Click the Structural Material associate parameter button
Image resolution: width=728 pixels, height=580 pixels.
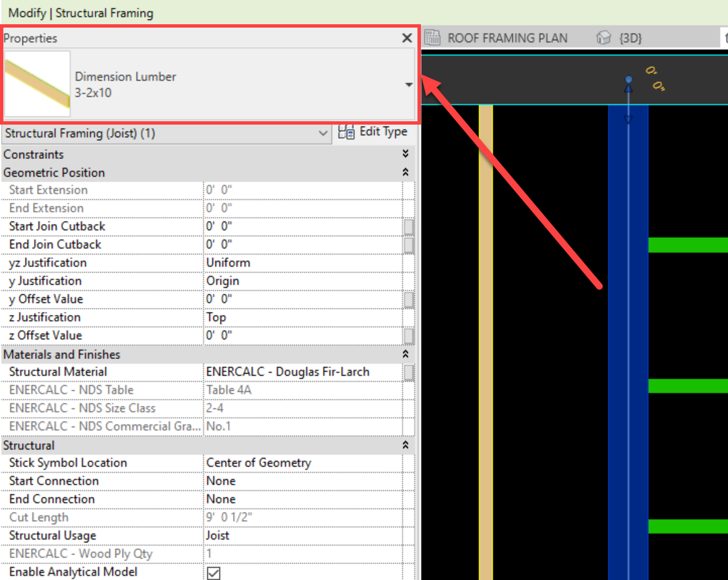click(409, 373)
